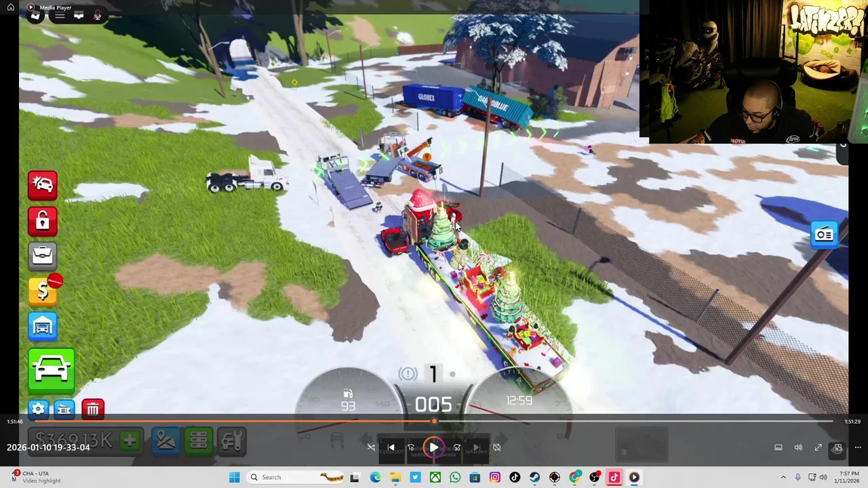This screenshot has height=488, width=868.
Task: Expand the system tray hidden icons
Action: pos(783,477)
